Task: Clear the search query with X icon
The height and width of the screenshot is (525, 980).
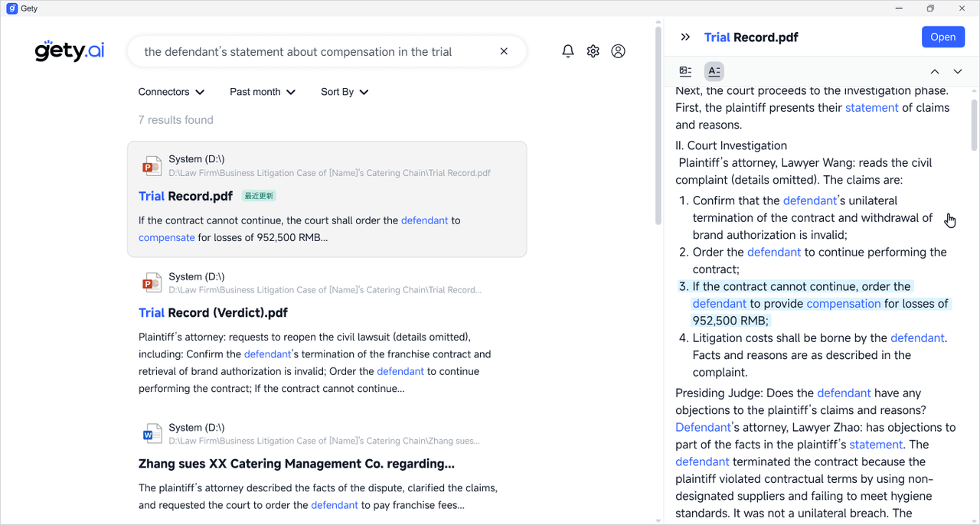Action: 504,51
